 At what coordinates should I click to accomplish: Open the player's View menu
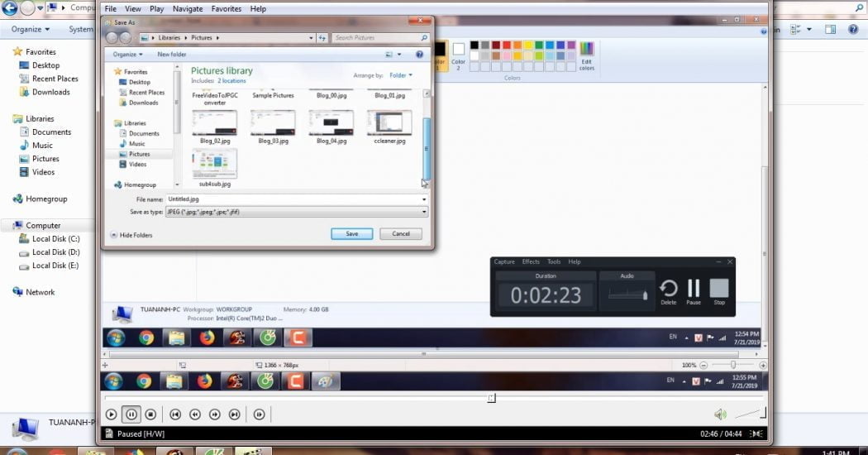[133, 9]
